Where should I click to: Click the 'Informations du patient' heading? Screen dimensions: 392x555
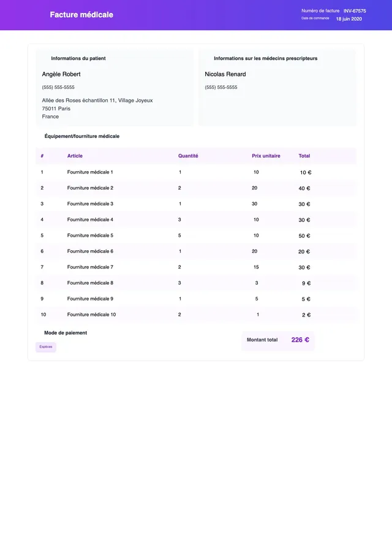coord(78,58)
